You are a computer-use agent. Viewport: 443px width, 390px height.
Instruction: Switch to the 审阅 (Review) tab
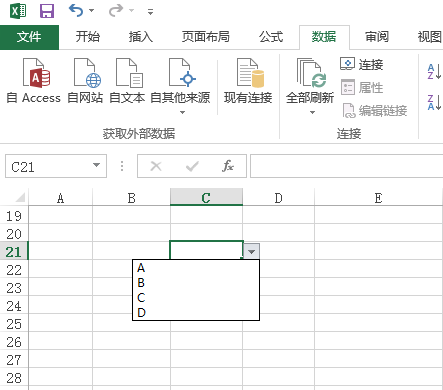(x=377, y=37)
